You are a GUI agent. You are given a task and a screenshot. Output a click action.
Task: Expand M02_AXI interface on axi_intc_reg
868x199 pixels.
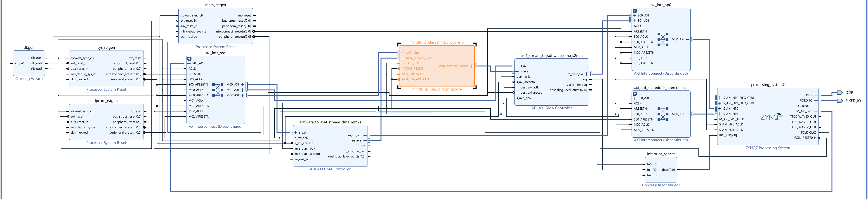[x=242, y=95]
